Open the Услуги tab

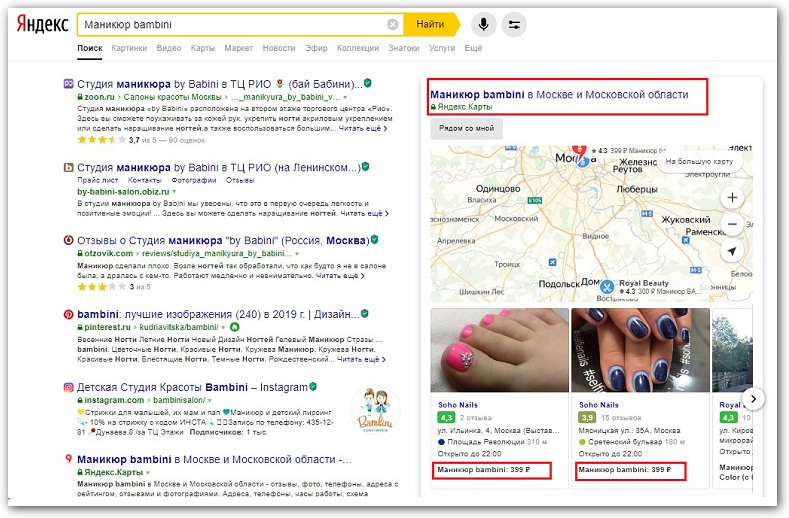click(x=442, y=48)
